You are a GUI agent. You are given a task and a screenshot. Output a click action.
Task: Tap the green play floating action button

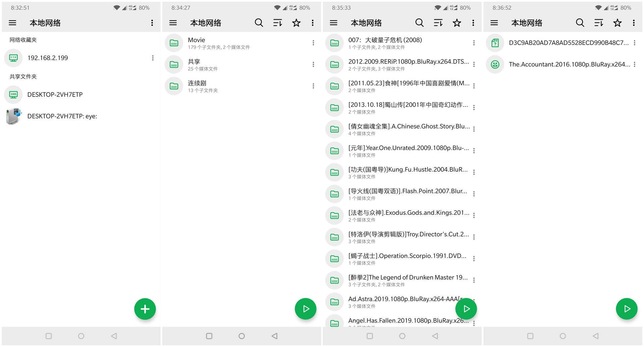coord(305,308)
